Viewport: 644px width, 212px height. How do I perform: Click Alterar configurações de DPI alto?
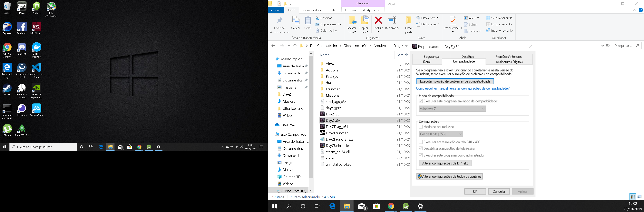[445, 163]
